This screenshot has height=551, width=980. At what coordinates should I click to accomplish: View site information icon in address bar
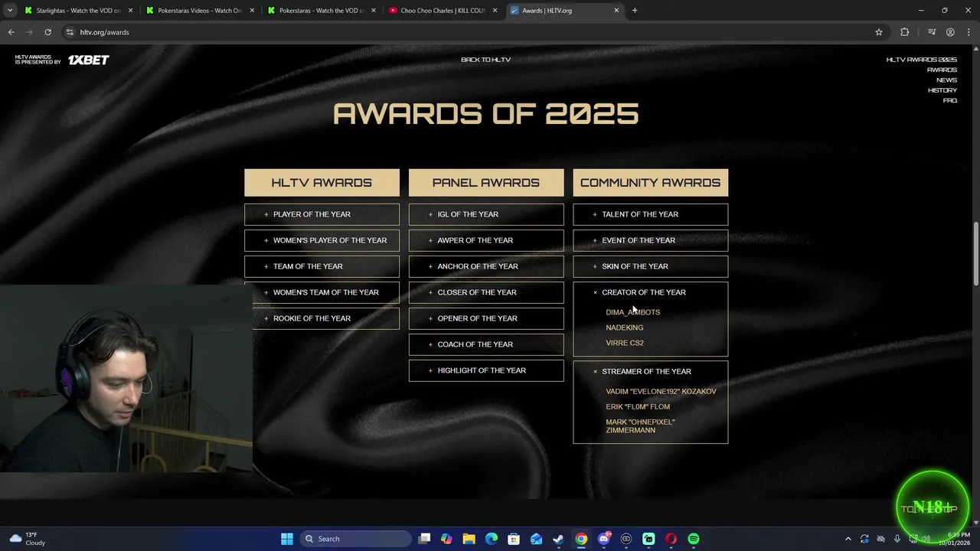(70, 32)
